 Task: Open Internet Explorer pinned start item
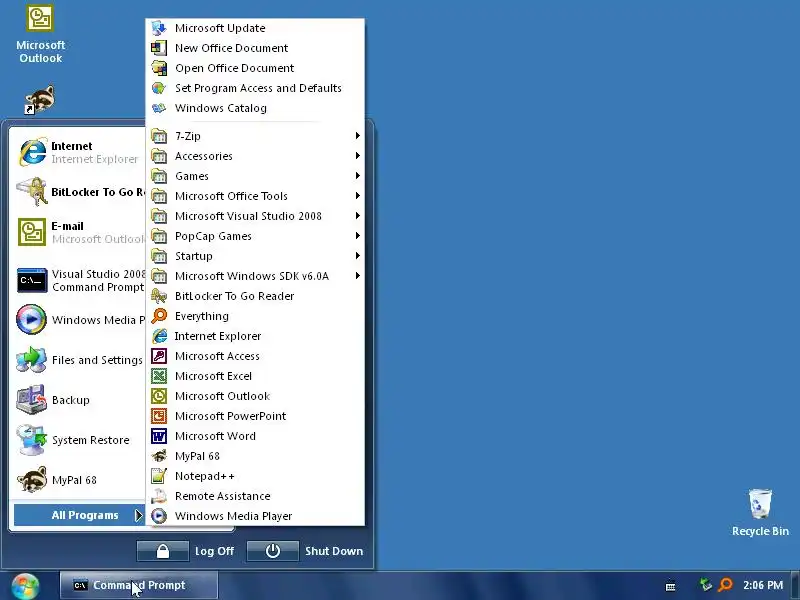point(79,152)
